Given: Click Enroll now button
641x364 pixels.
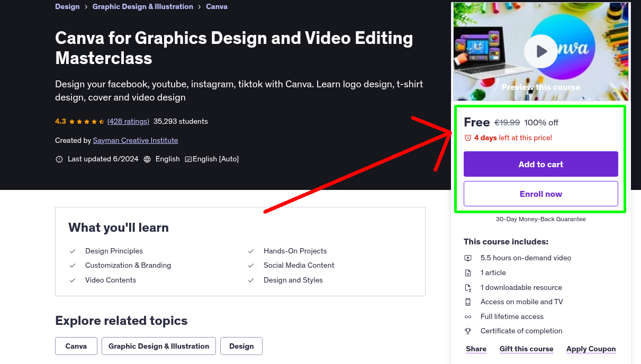Looking at the screenshot, I should click(541, 194).
